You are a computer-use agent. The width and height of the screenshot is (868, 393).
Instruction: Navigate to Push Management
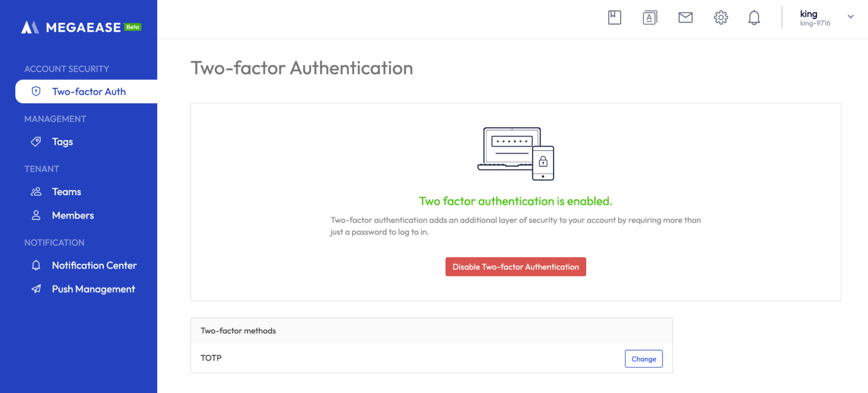coord(93,289)
